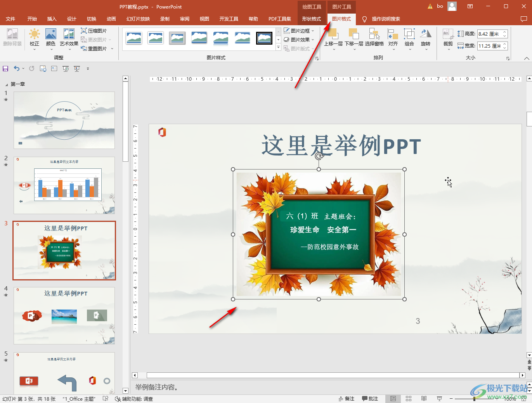The width and height of the screenshot is (532, 403).
Task: Click the Crop (裁剪) tool icon
Action: 448,34
